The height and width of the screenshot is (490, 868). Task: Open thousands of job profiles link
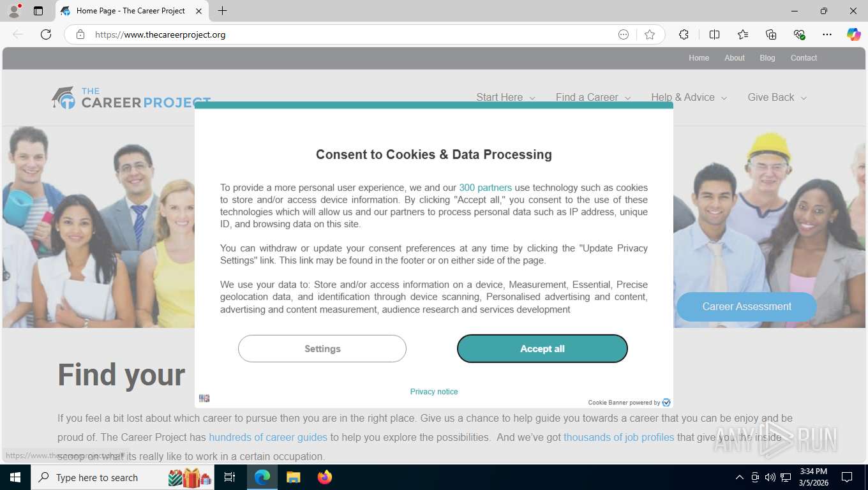[618, 437]
